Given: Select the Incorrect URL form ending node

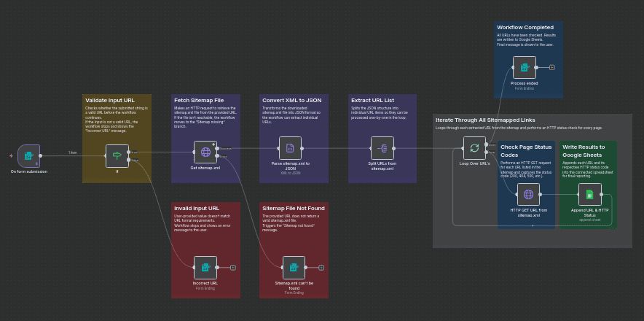Looking at the screenshot, I should click(x=205, y=268).
